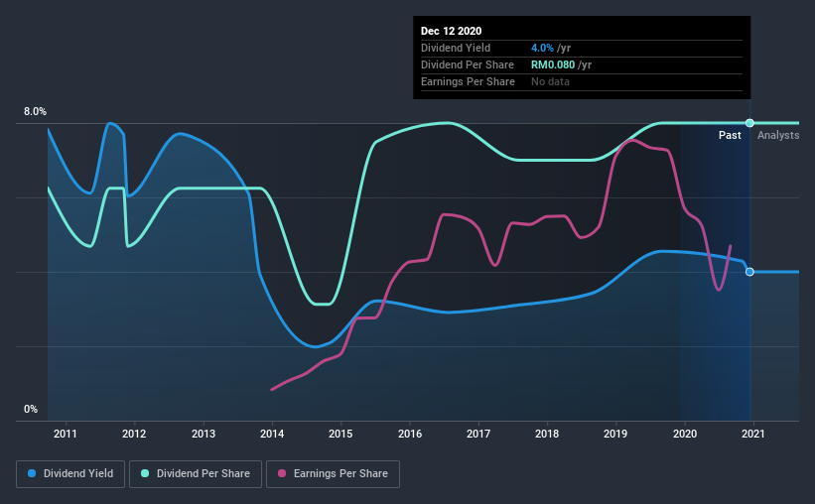Viewport: 815px width, 504px height.
Task: Select the Dividend Yield data point at 4.0%
Action: click(749, 272)
